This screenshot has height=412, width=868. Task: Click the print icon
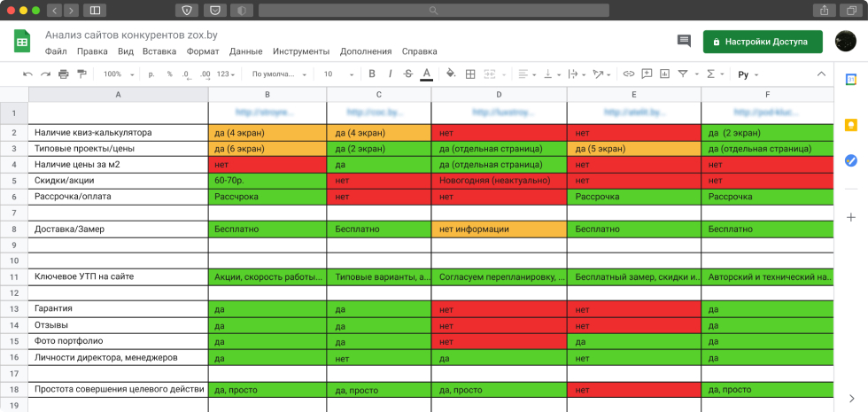(64, 74)
